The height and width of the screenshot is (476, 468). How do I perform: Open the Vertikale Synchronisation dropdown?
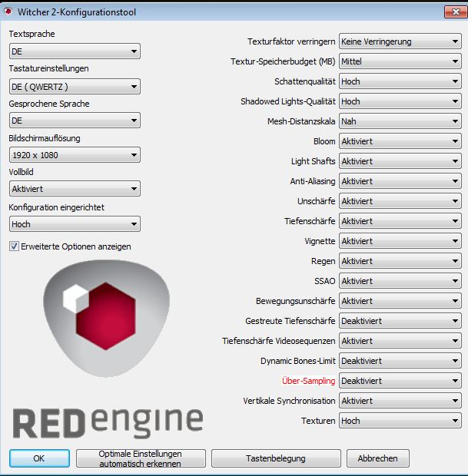[400, 401]
